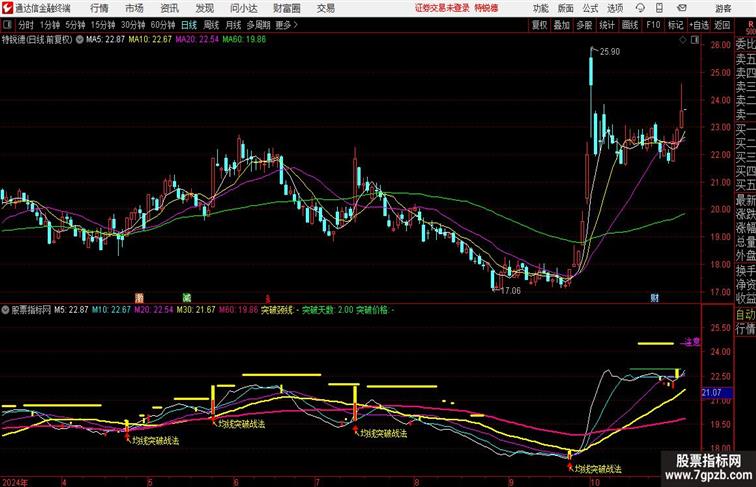
Task: Select the 日线 daily period tab
Action: tap(189, 25)
